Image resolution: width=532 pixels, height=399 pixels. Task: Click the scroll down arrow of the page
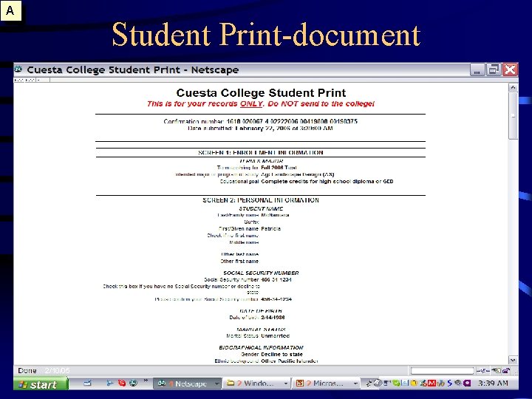click(x=513, y=360)
